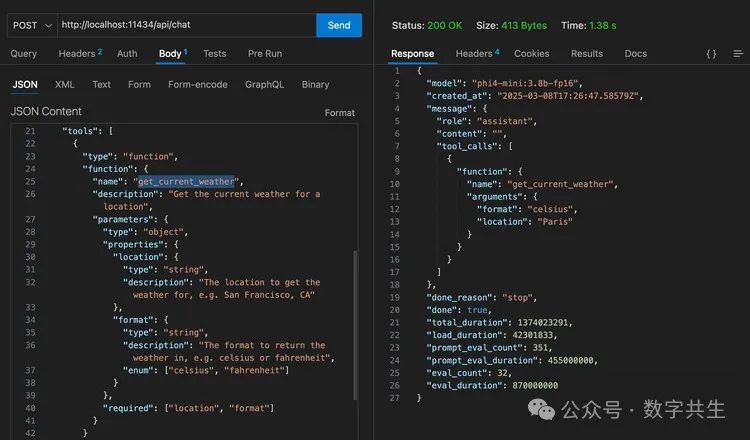The image size is (750, 440).
Task: Click the "properties": { line
Action: [x=141, y=244]
